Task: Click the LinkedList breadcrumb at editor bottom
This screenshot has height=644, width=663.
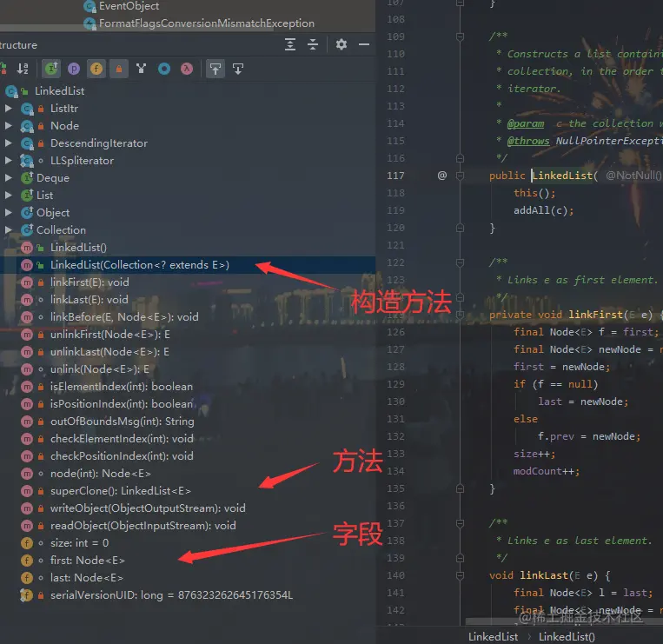Action: [493, 636]
